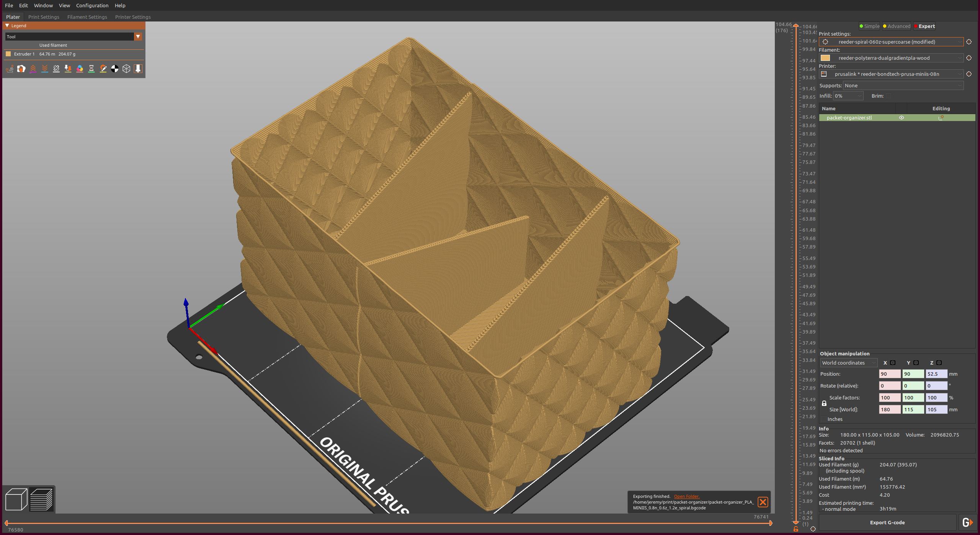Toggle travel moves visibility in legend toolbar
The width and height of the screenshot is (980, 535).
click(x=10, y=69)
